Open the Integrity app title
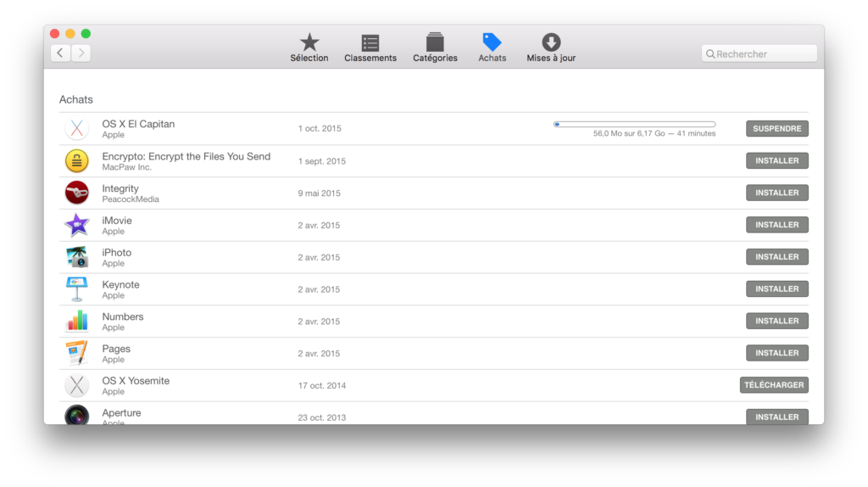The width and height of the screenshot is (868, 487). click(120, 188)
